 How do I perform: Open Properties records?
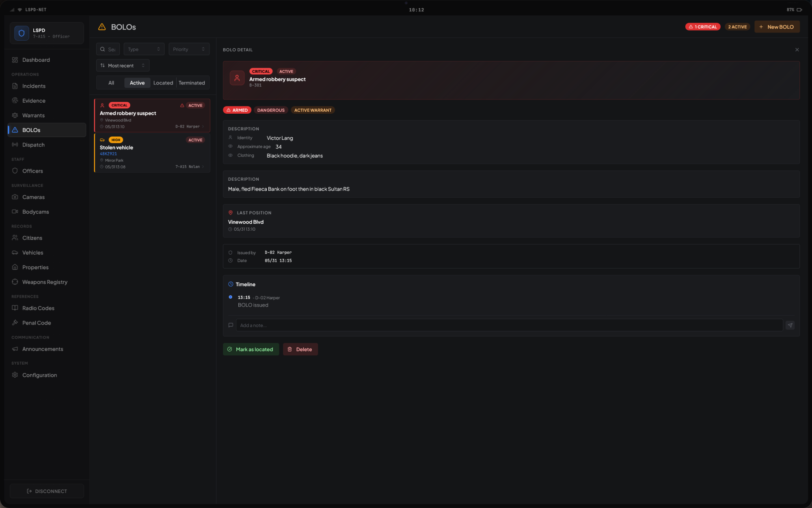[47, 267]
